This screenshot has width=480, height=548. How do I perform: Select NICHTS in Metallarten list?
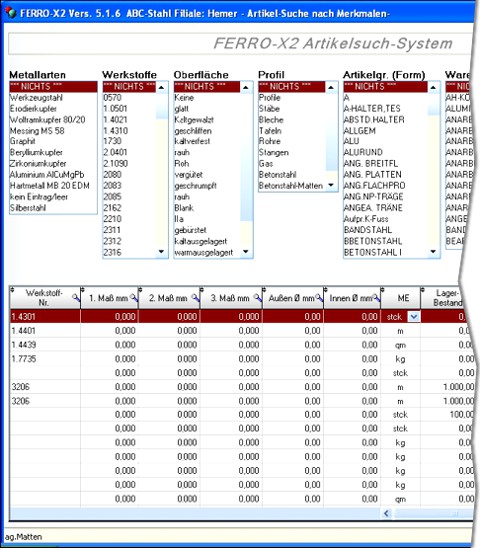(x=53, y=86)
